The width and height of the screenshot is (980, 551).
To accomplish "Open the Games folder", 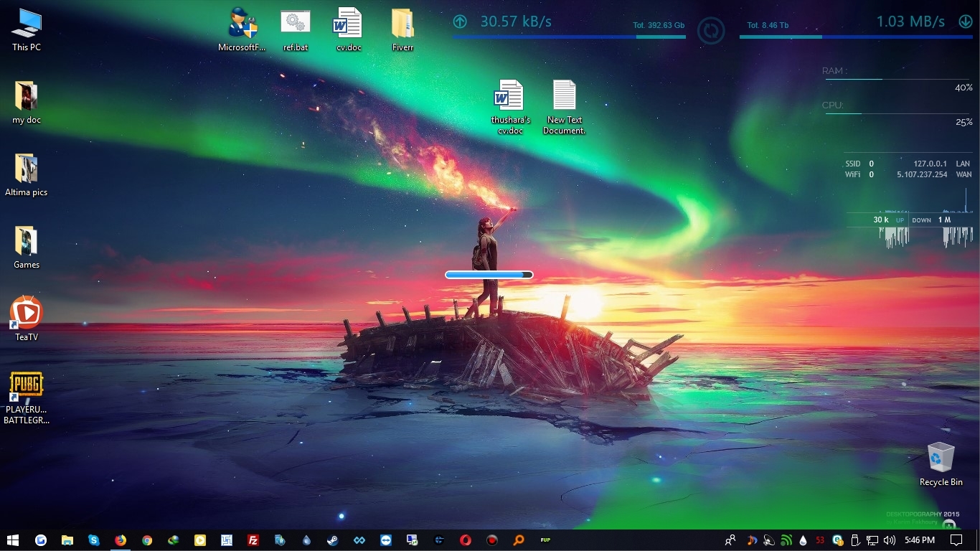I will tap(27, 248).
